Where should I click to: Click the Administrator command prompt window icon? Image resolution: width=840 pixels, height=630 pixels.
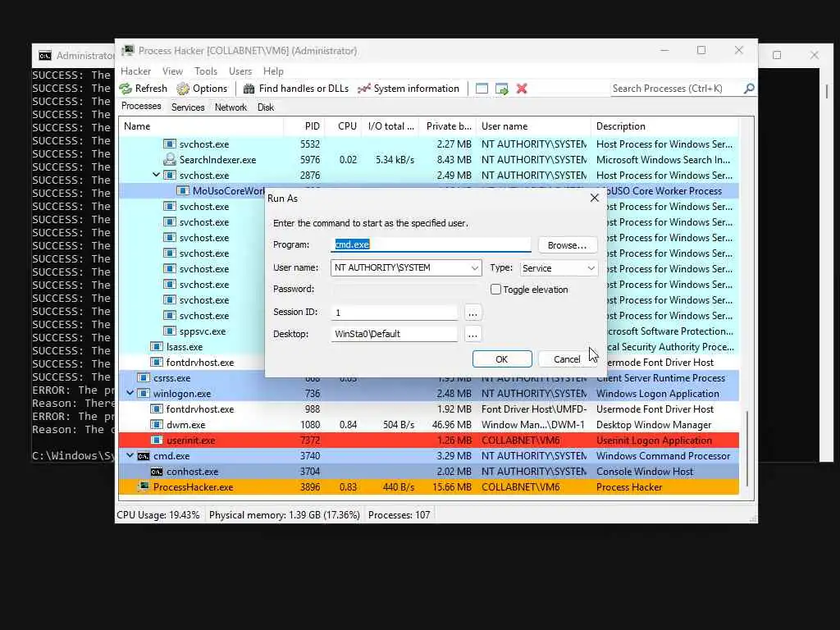45,56
